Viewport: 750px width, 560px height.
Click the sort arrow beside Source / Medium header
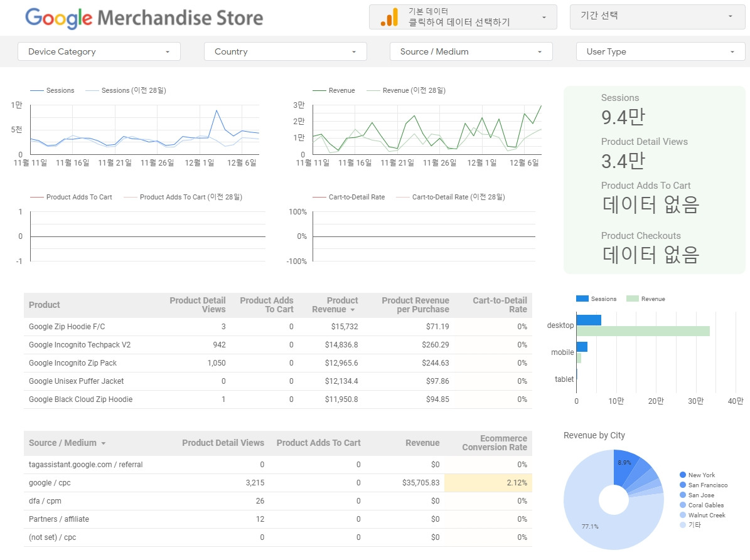104,443
